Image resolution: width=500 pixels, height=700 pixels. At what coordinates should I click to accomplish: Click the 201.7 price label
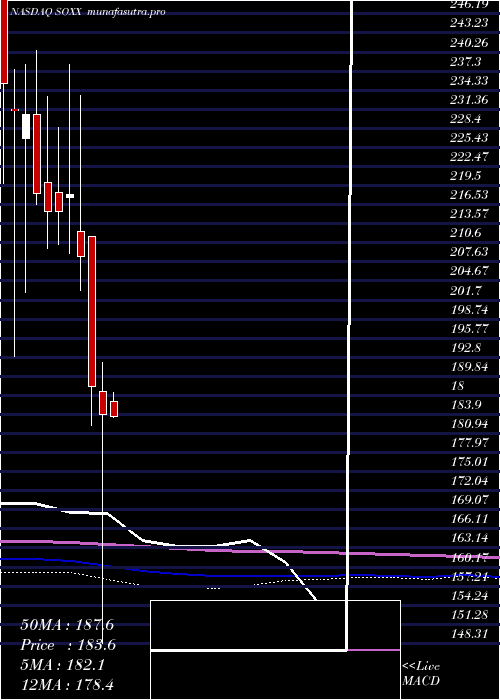coord(466,290)
